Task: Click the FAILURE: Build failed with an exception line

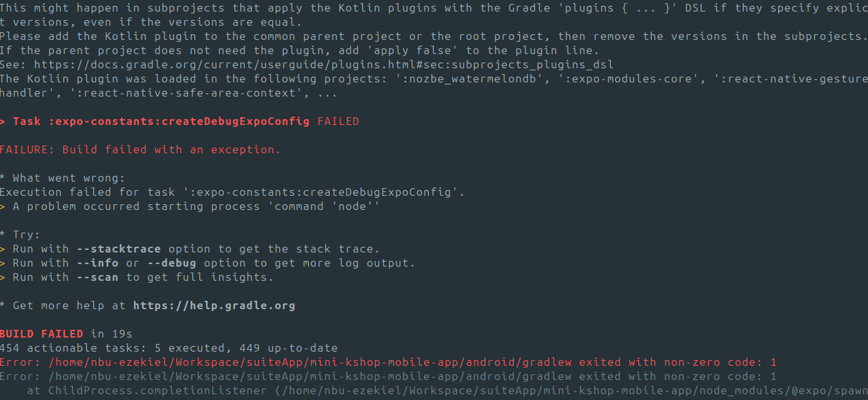Action: click(x=140, y=149)
